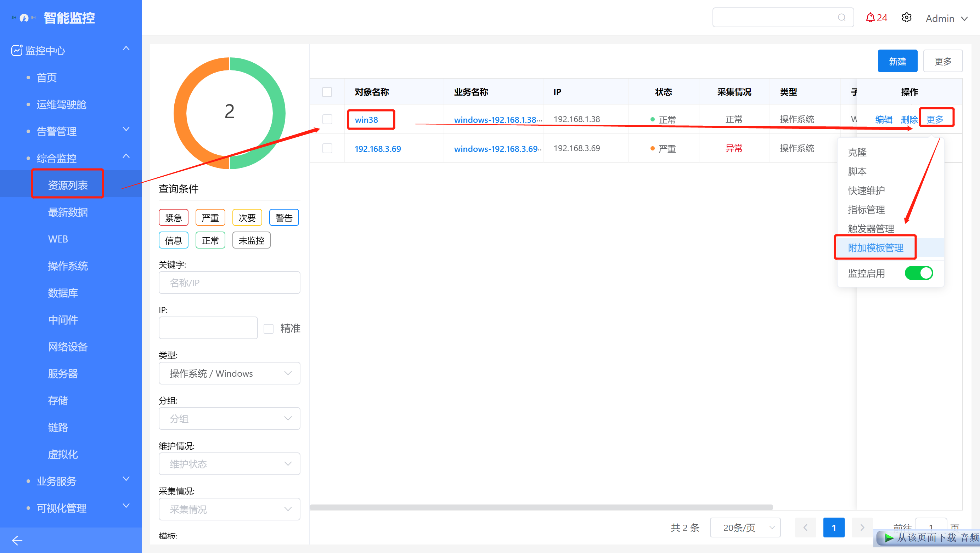Screen dimensions: 980x553
Task: Toggle the 未监控 filter tag
Action: click(x=252, y=240)
